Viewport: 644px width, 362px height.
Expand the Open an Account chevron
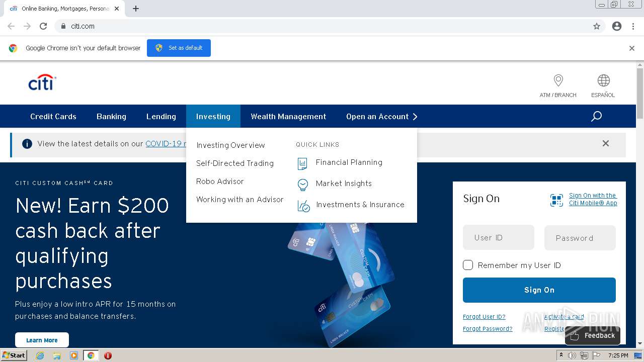click(415, 117)
